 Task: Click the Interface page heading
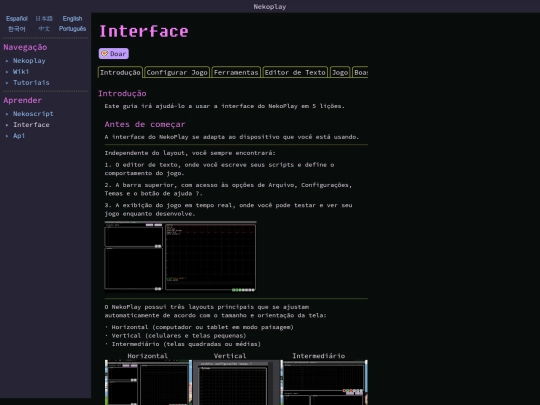144,31
